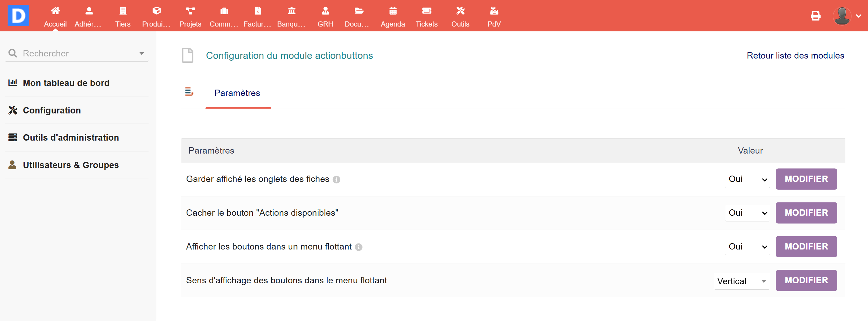Click the Agenda calendar icon

pyautogui.click(x=392, y=11)
